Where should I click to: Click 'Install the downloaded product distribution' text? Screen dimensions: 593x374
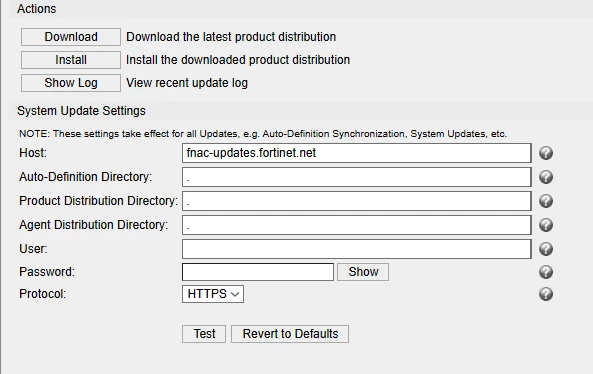(x=238, y=60)
